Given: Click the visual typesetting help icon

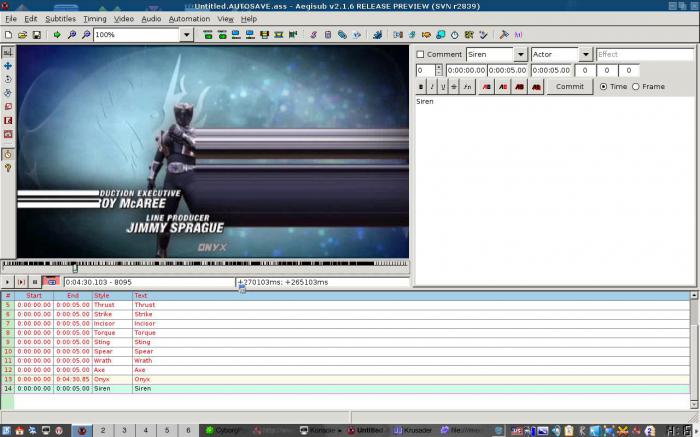Looking at the screenshot, I should pyautogui.click(x=8, y=168).
